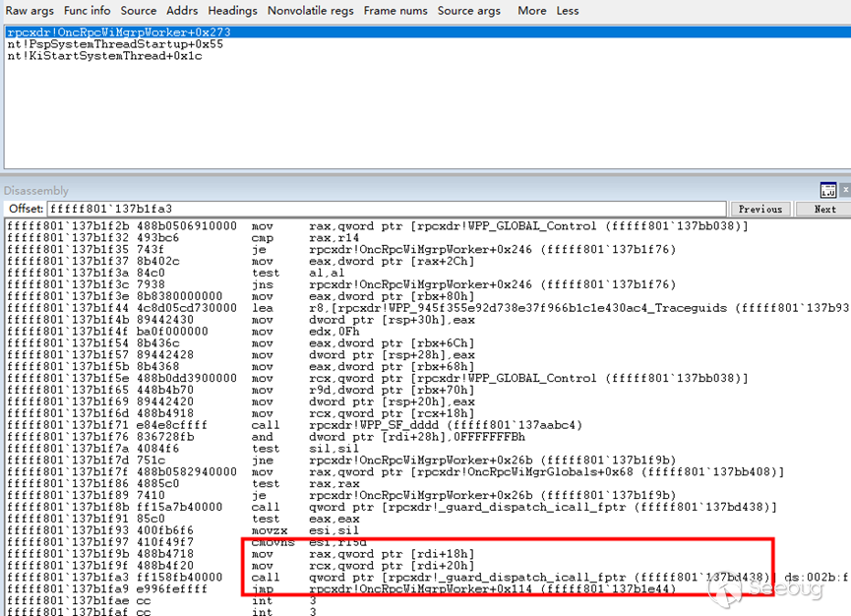Viewport: 851px width, 616px height.
Task: Click Previous button in Disassembly
Action: point(760,209)
